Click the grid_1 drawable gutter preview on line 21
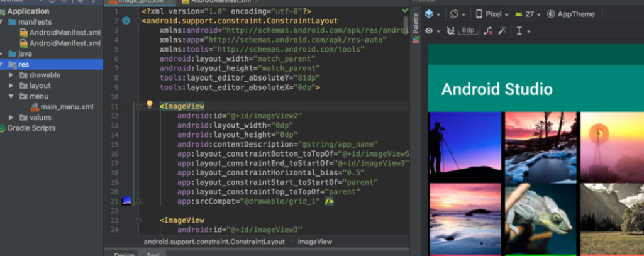The image size is (644, 256). point(126,201)
